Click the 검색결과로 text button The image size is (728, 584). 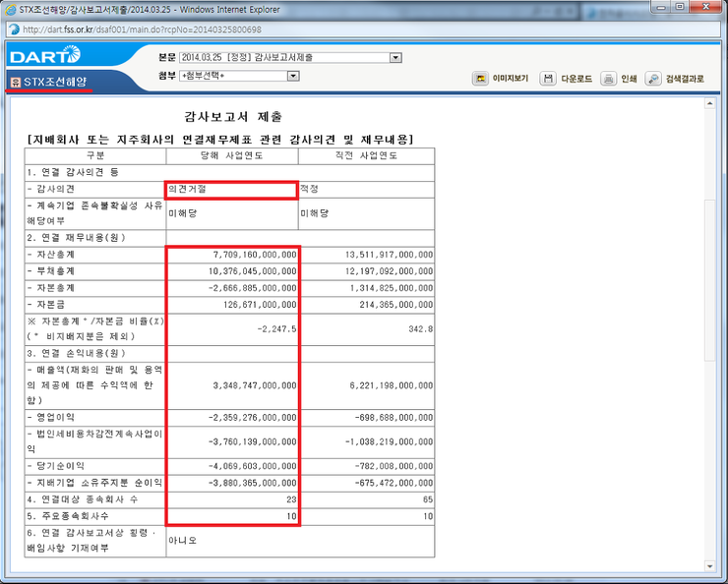pos(685,79)
